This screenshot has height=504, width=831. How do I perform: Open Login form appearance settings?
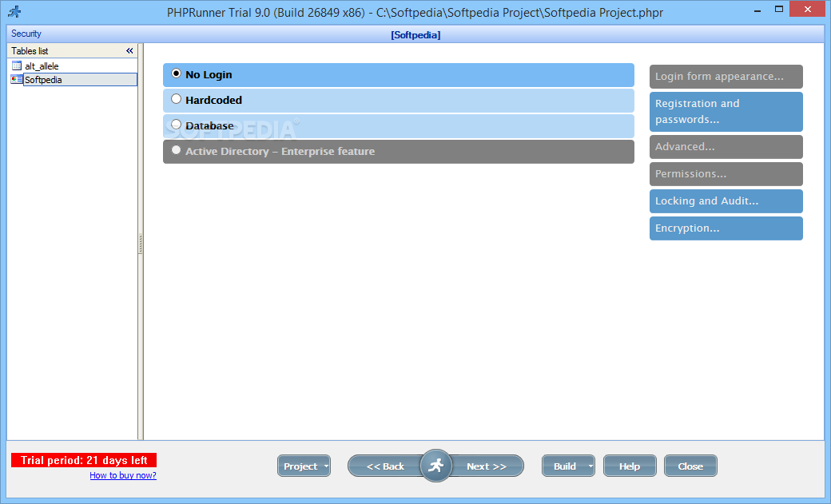[726, 77]
